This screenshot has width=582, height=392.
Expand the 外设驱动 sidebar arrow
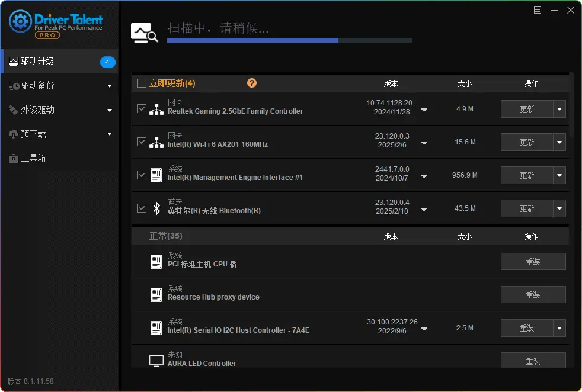point(110,110)
